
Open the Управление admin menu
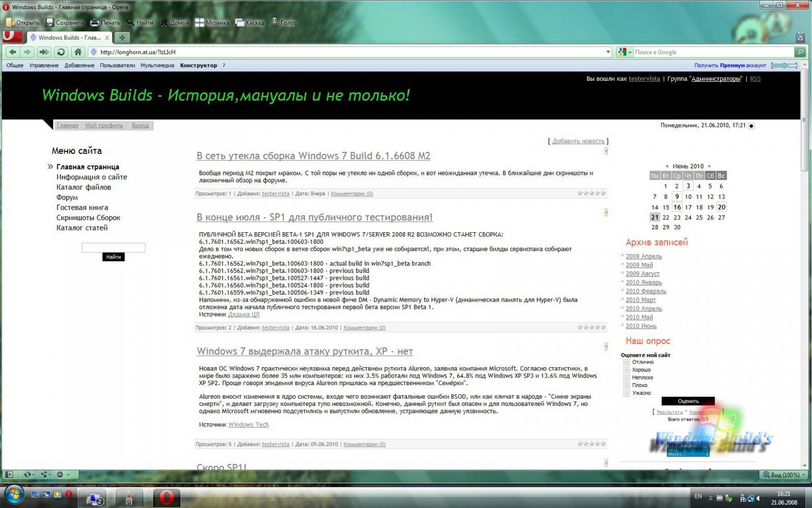pyautogui.click(x=44, y=65)
